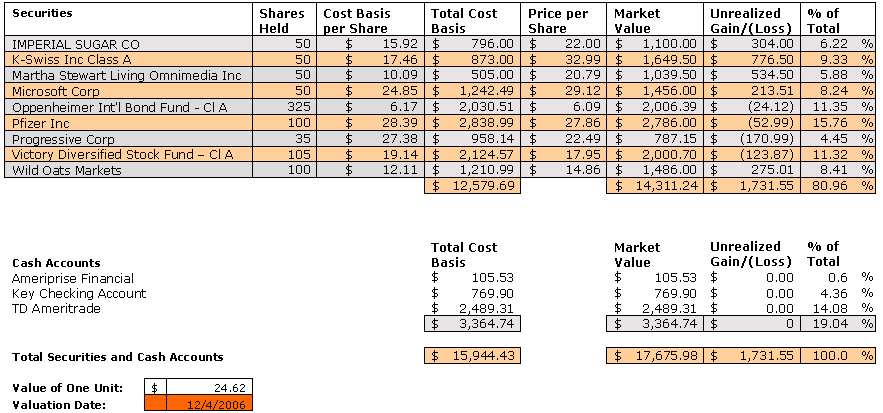Click the Key Checking Account name

[79, 294]
